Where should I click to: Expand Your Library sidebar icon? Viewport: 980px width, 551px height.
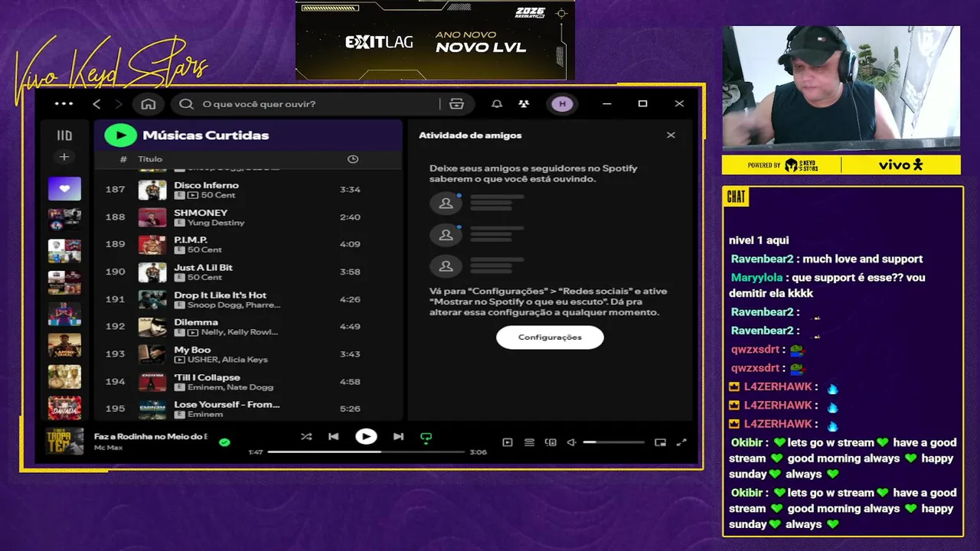point(64,135)
